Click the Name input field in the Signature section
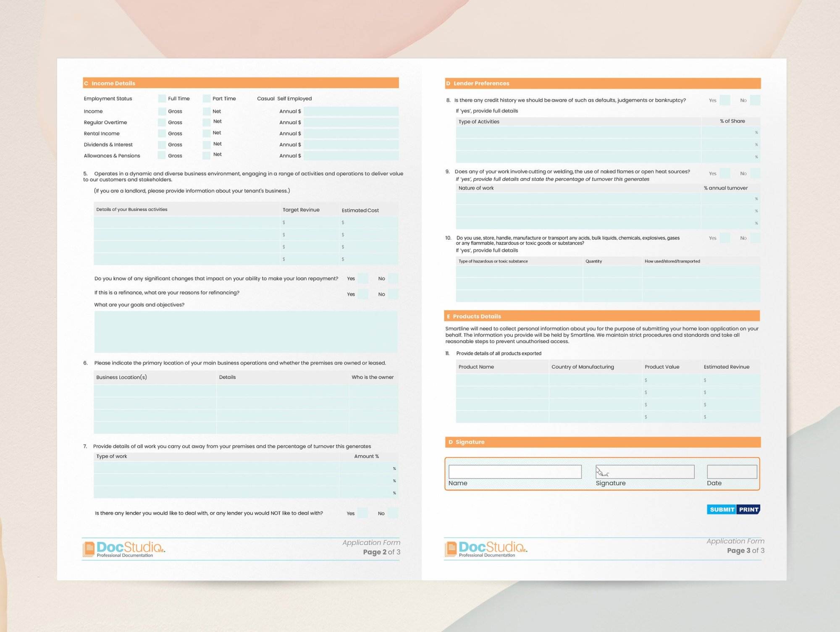 coord(514,472)
